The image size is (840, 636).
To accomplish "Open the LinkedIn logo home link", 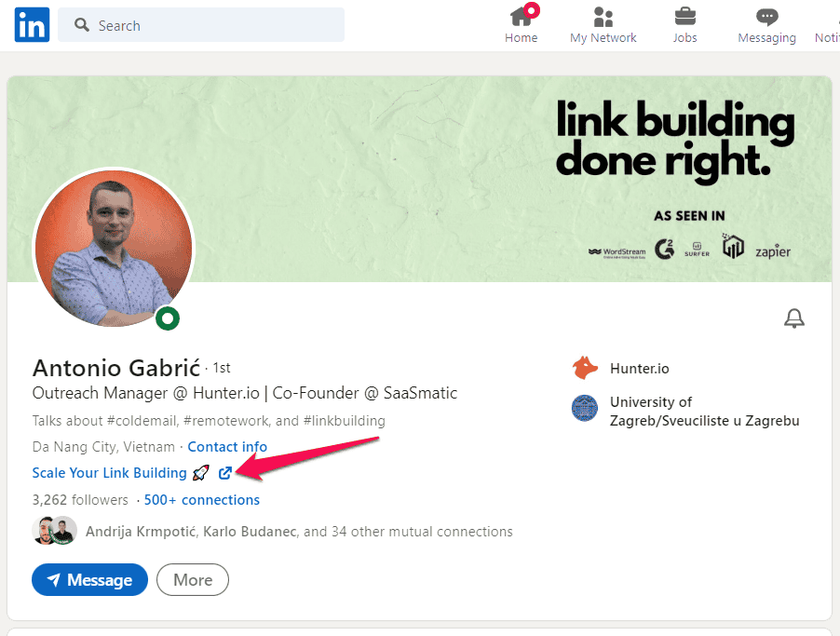I will (x=33, y=24).
